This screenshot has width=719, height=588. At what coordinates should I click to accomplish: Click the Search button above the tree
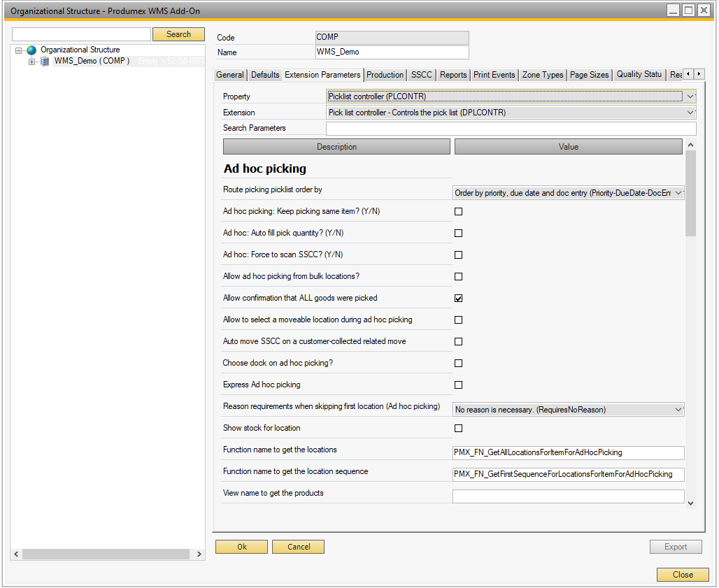click(x=178, y=34)
